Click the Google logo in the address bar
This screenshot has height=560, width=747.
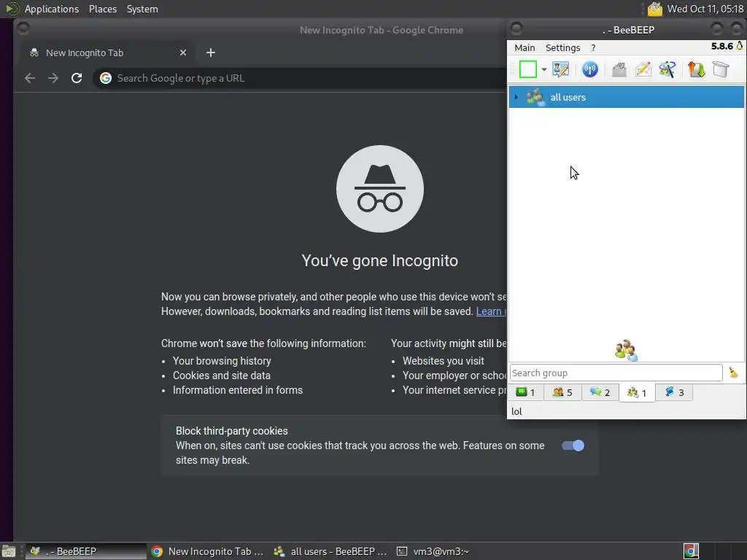[x=106, y=78]
